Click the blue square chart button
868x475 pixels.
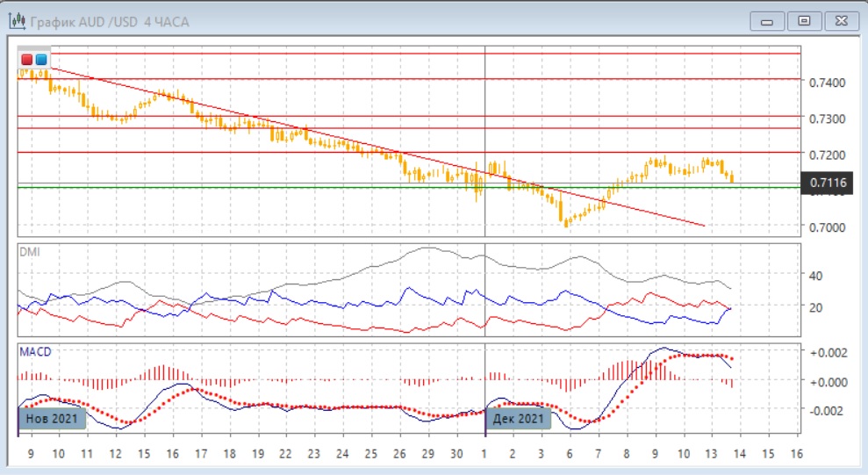(41, 60)
